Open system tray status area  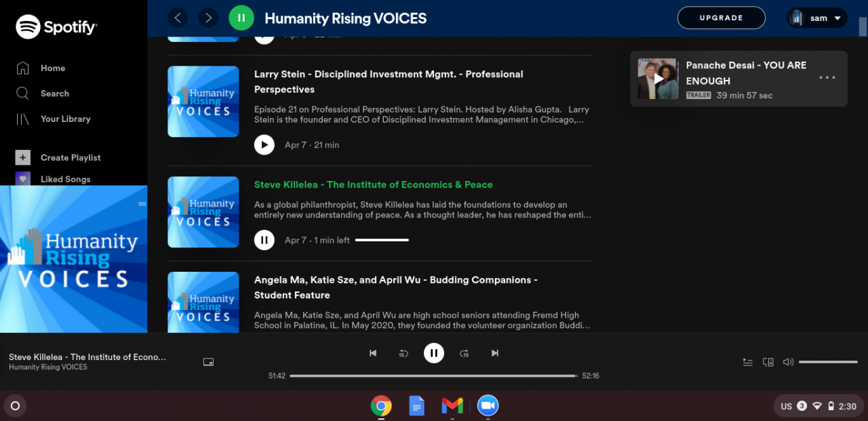818,406
